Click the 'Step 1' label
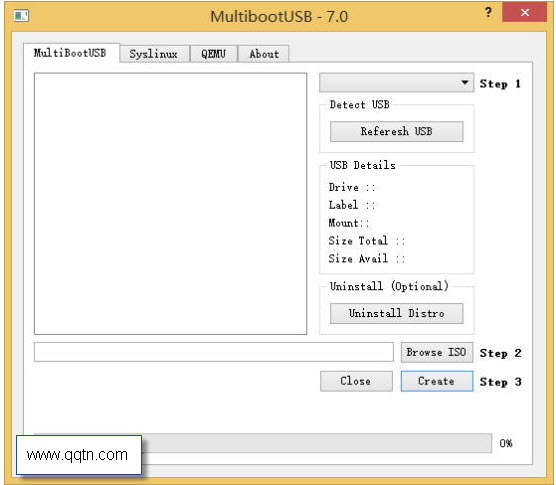556x485 pixels. (x=500, y=84)
